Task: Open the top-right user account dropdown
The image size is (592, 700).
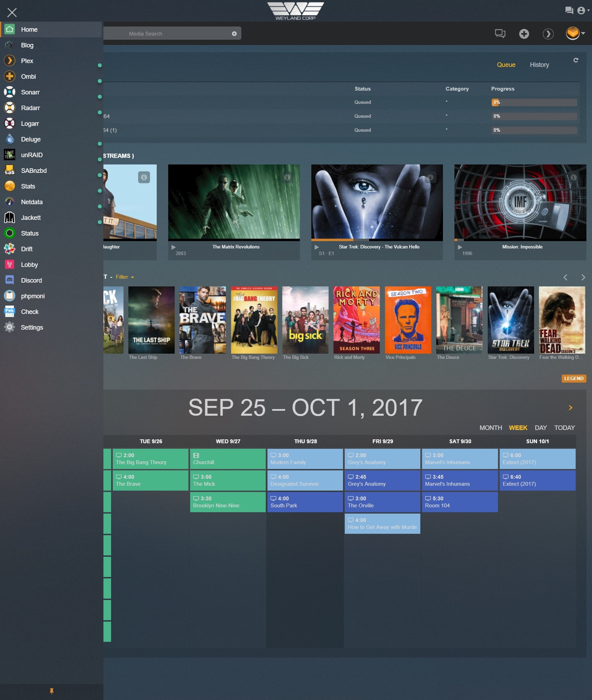Action: [x=583, y=10]
